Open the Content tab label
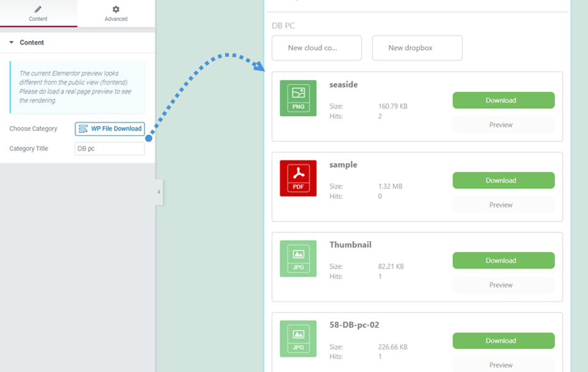This screenshot has height=372, width=588. (38, 19)
